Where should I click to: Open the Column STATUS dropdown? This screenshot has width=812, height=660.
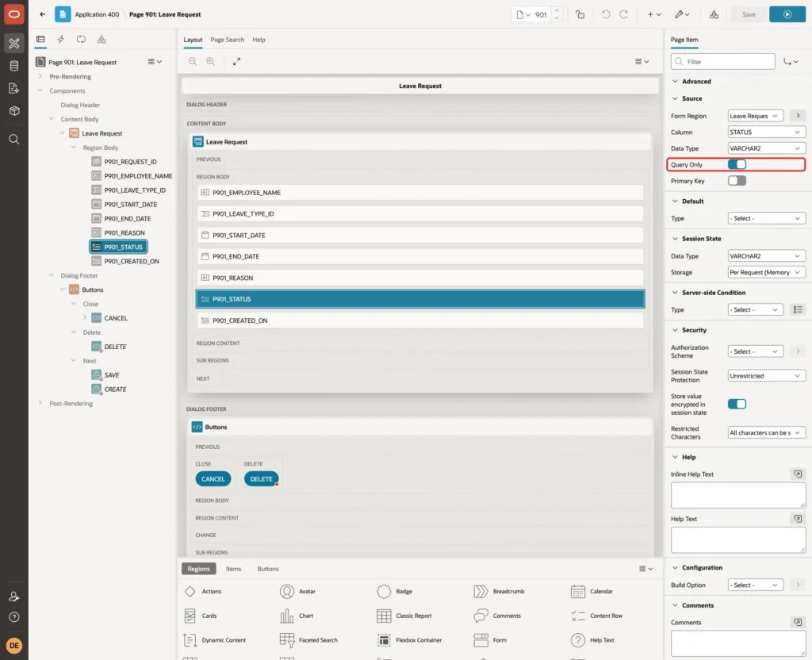[x=766, y=132]
